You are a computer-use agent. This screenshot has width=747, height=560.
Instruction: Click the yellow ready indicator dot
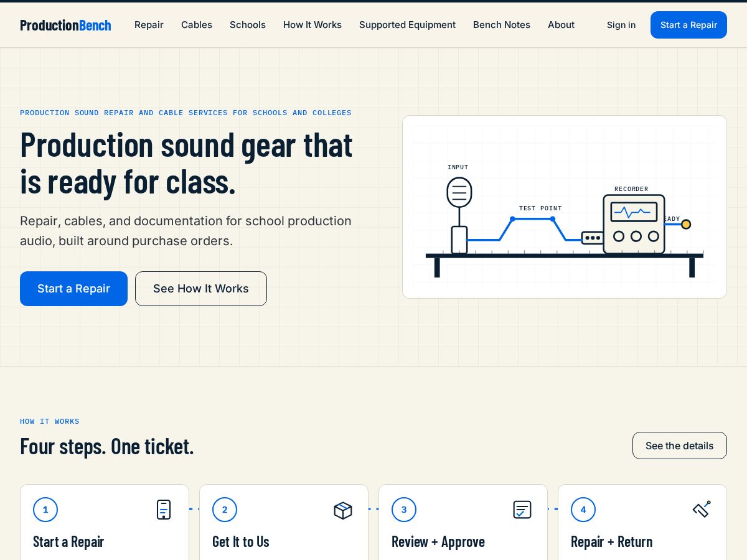click(686, 224)
